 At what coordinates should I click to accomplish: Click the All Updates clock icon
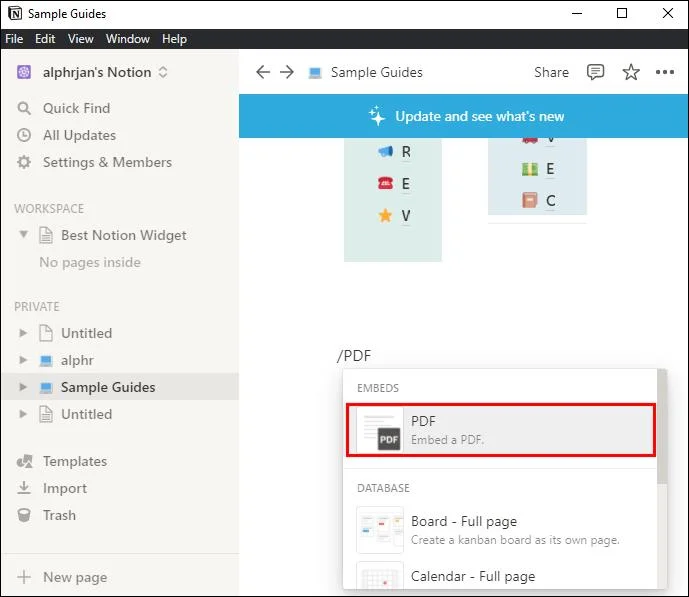pos(24,135)
